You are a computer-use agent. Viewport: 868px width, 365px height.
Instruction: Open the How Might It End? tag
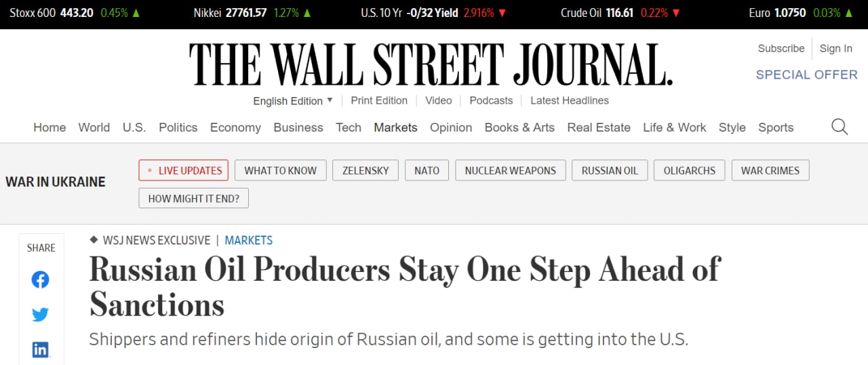(194, 199)
